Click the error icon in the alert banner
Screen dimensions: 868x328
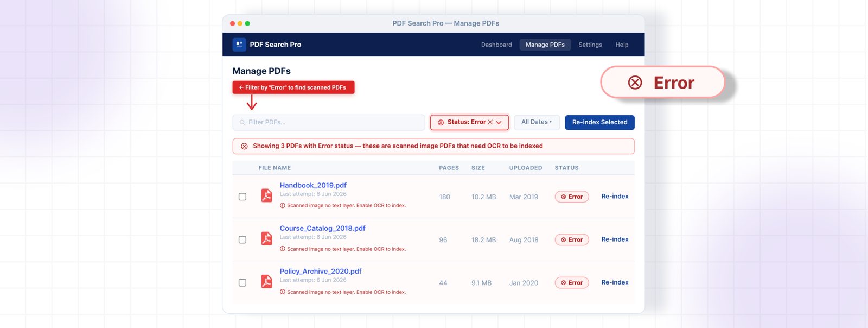coord(244,146)
